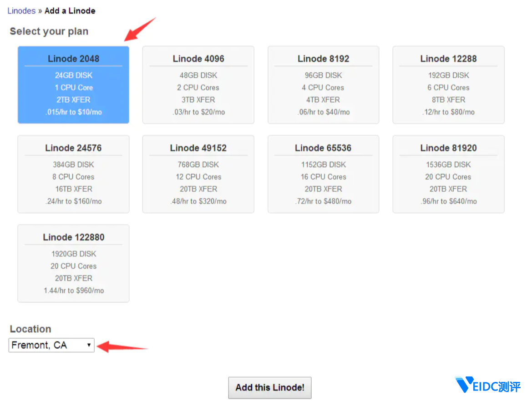Click the 12 CPU Cores text
The height and width of the screenshot is (406, 532).
click(x=198, y=177)
